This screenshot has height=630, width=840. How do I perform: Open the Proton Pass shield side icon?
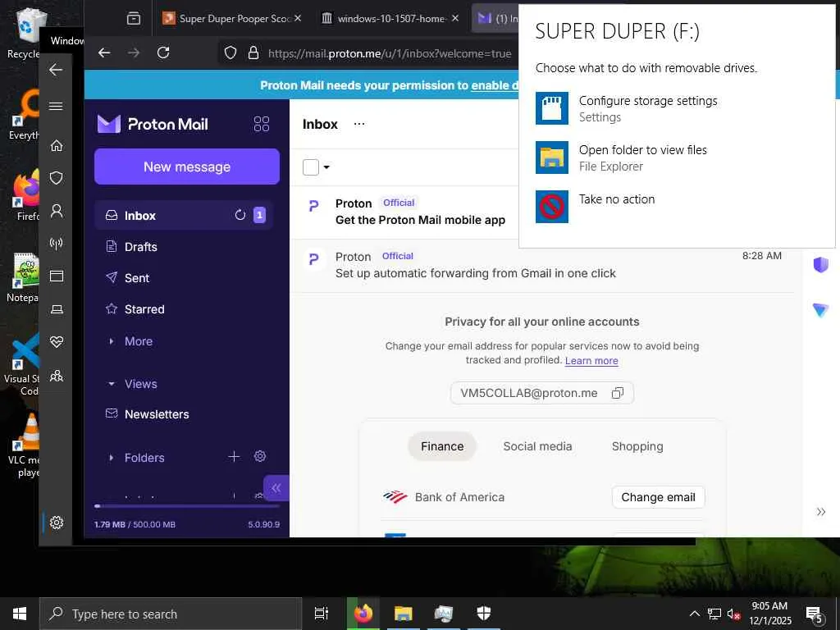[x=820, y=264]
